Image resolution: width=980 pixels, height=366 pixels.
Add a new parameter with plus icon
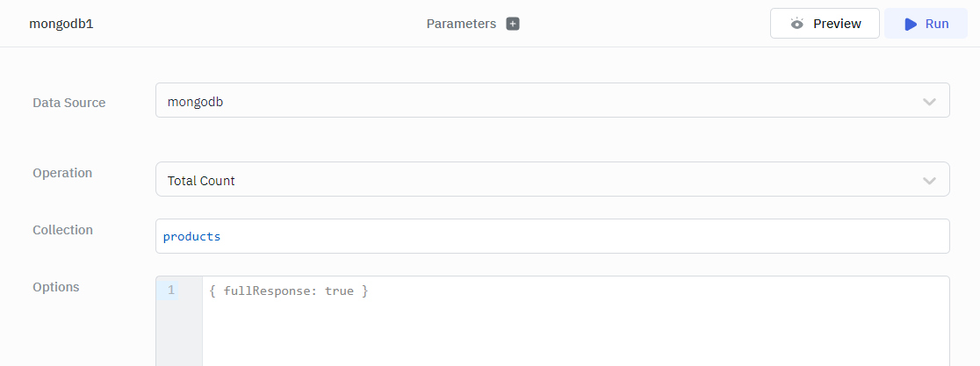[x=513, y=24]
